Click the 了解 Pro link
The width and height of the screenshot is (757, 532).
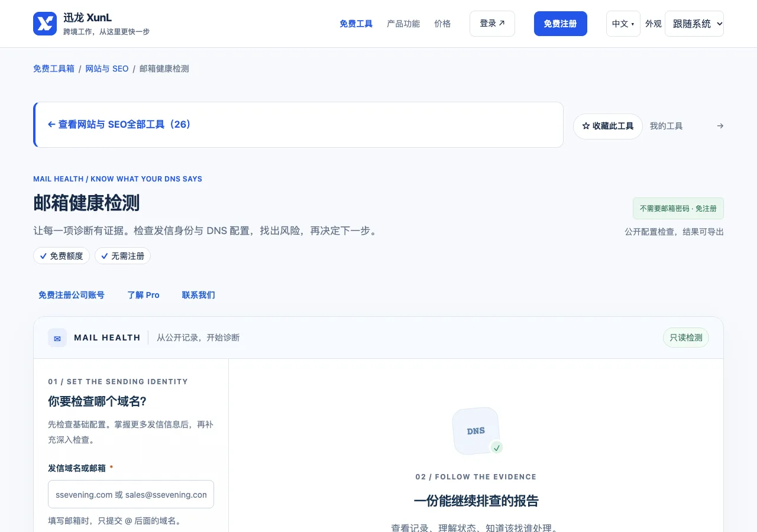pos(144,295)
